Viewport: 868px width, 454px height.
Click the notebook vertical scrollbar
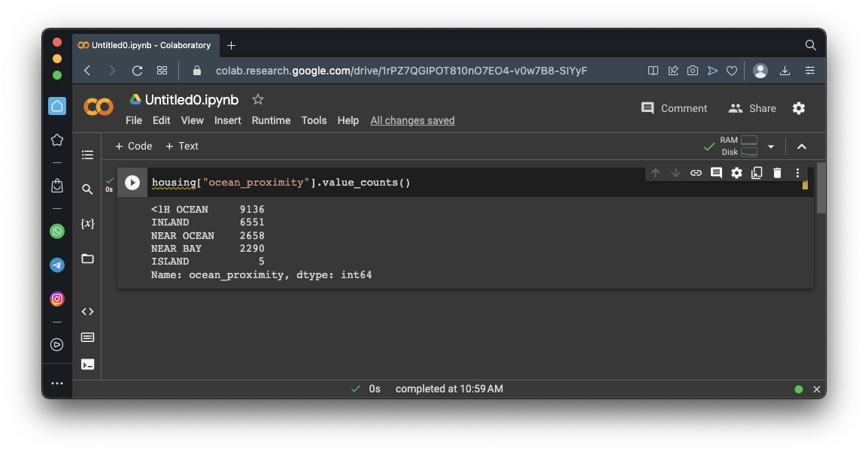pos(821,189)
